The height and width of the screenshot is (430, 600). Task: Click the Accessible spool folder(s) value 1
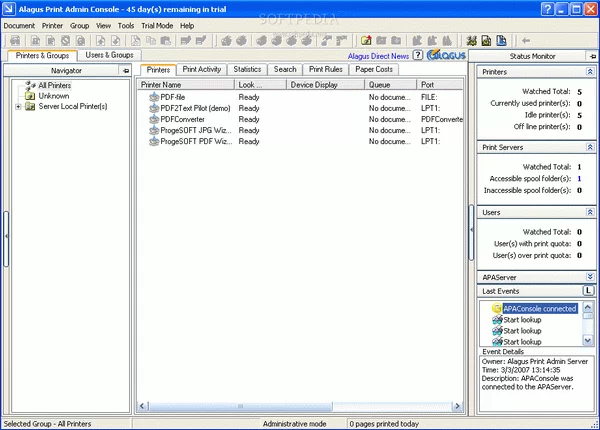coord(579,178)
